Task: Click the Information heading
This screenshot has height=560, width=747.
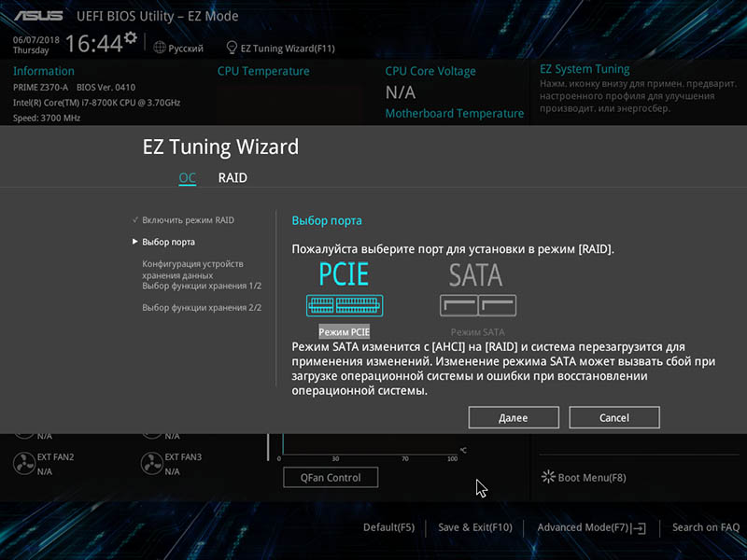Action: (43, 71)
